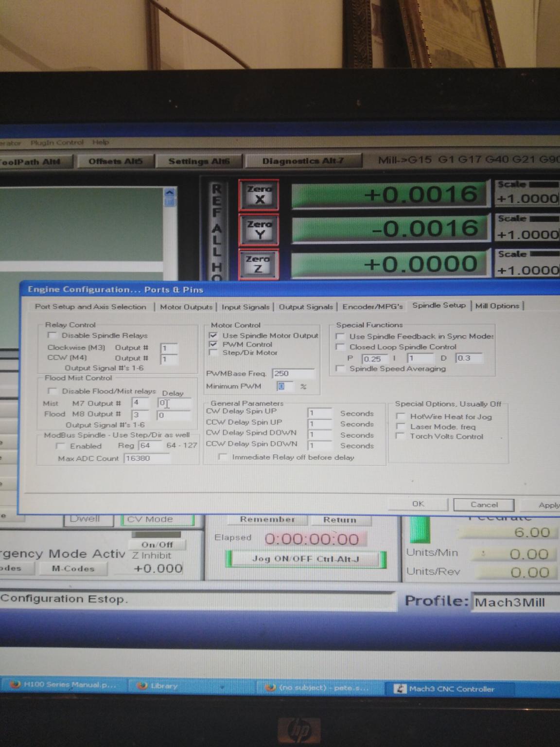Open Firefox H100 Series Manual taskbar item

64,685
